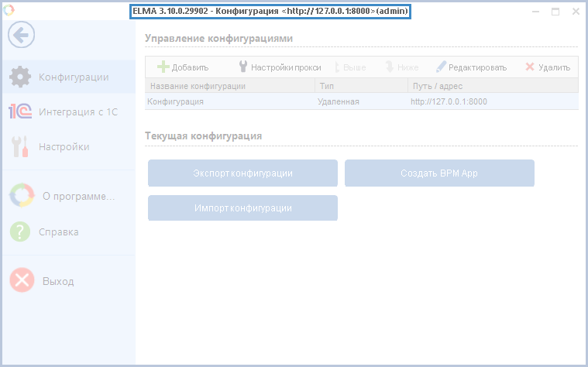Click Экспорт конфигурации button
588x367 pixels.
click(242, 173)
